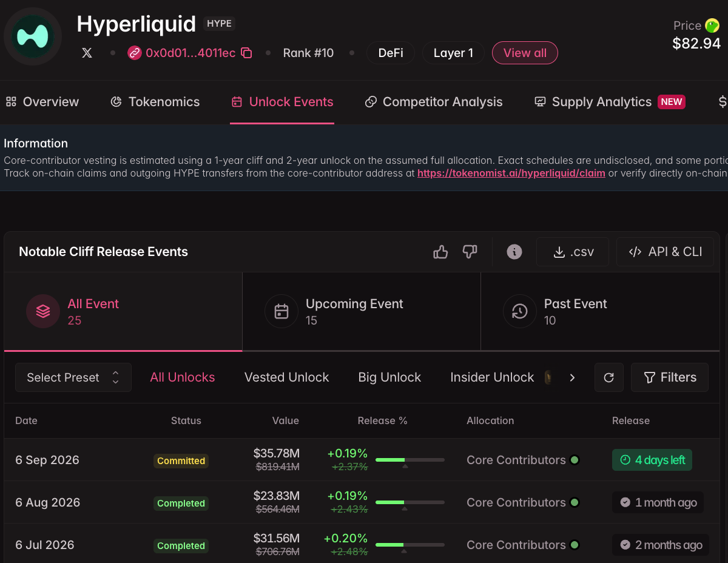The width and height of the screenshot is (728, 563).
Task: Click the Layer 1 category tag
Action: pyautogui.click(x=453, y=53)
